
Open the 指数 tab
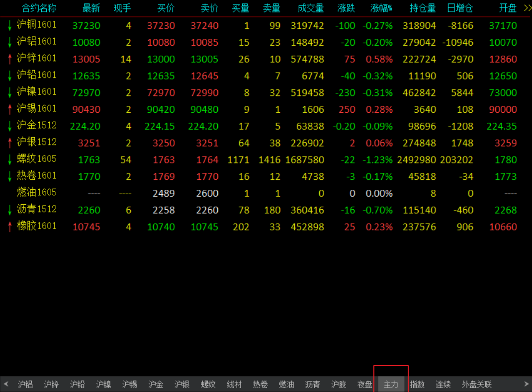point(417,385)
